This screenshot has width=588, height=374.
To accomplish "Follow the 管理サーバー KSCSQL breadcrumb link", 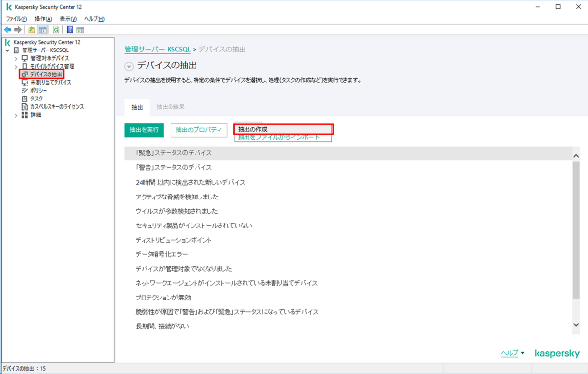I will coord(158,50).
